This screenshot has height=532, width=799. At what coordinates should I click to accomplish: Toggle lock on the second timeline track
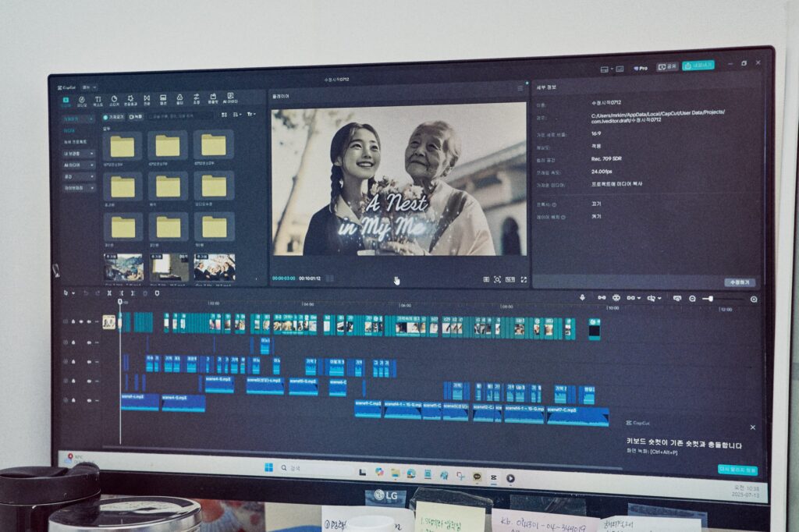pyautogui.click(x=73, y=342)
